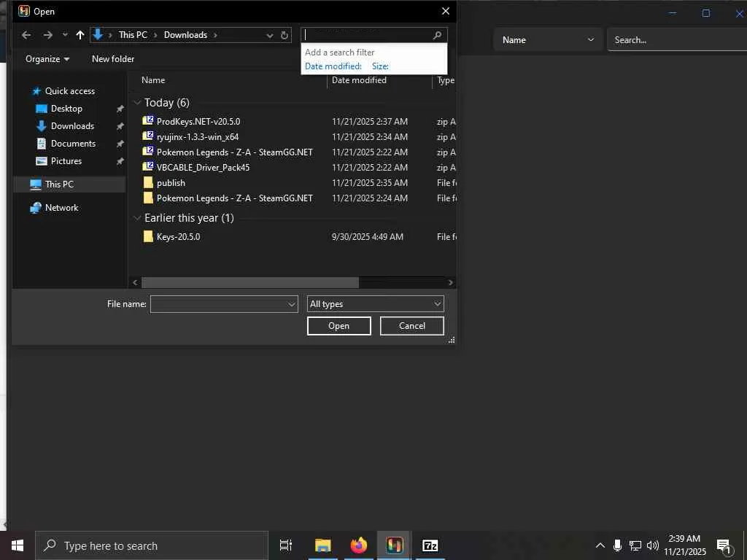Open the notification center icon
Image resolution: width=747 pixels, height=560 pixels.
724,547
